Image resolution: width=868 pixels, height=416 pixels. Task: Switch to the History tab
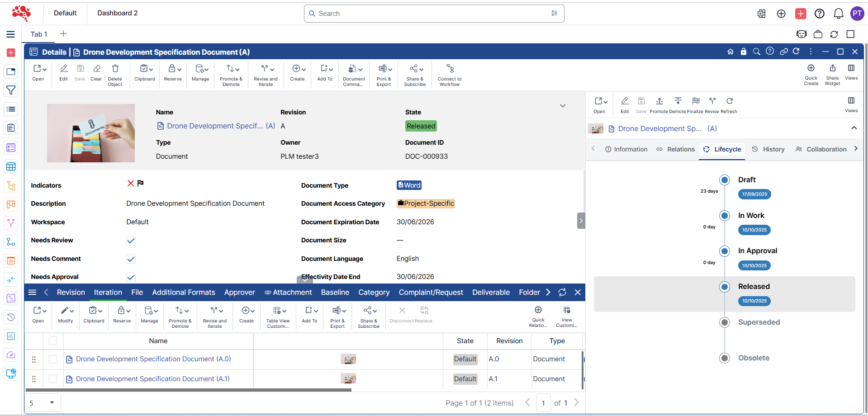tap(768, 149)
